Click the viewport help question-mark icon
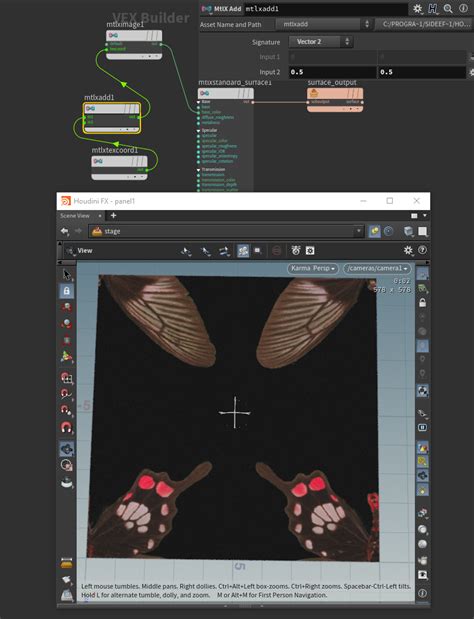Image resolution: width=474 pixels, height=619 pixels. (422, 250)
